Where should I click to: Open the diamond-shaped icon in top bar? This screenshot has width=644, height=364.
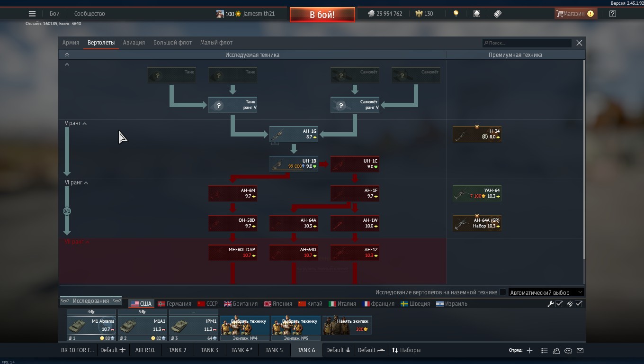click(x=477, y=14)
